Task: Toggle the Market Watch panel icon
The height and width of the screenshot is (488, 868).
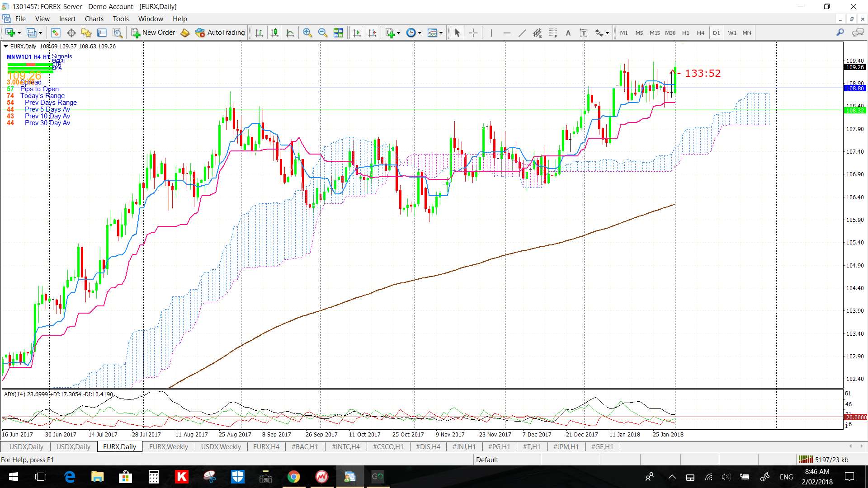Action: [x=56, y=33]
